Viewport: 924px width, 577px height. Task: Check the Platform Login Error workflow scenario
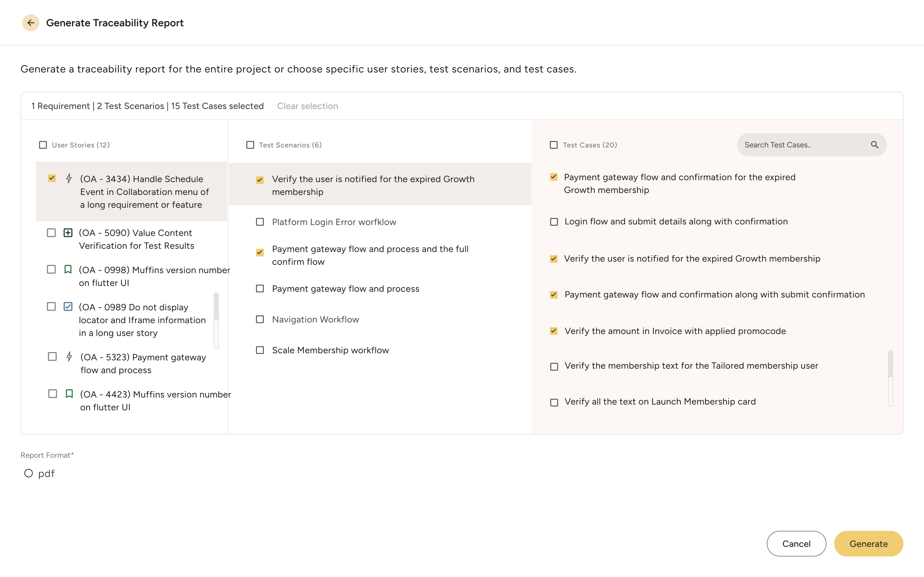point(260,222)
